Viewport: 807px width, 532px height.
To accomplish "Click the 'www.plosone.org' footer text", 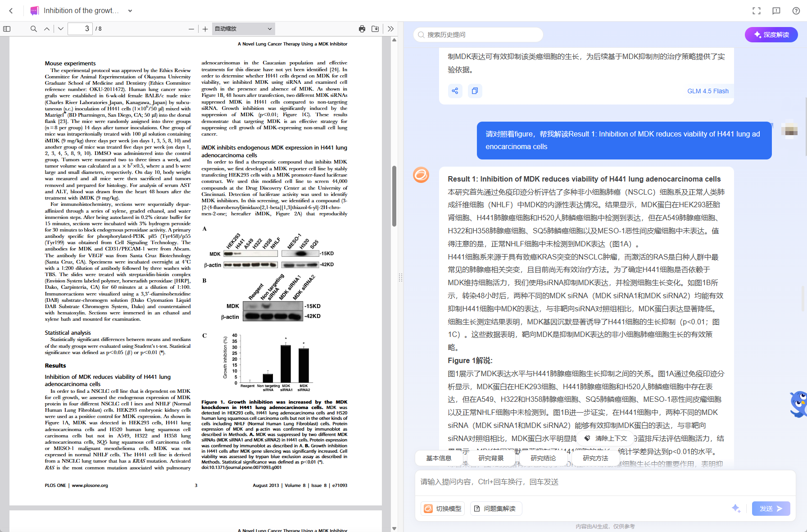I will click(x=90, y=486).
